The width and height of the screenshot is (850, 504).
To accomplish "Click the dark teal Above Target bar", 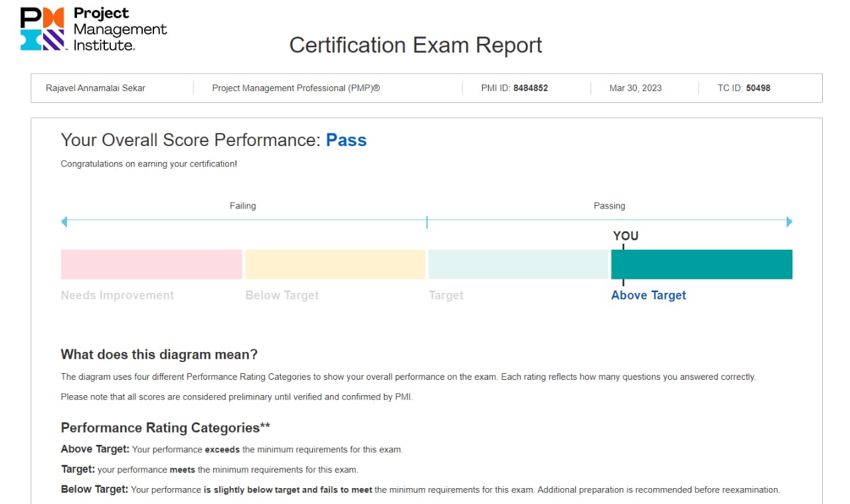I will tap(702, 264).
